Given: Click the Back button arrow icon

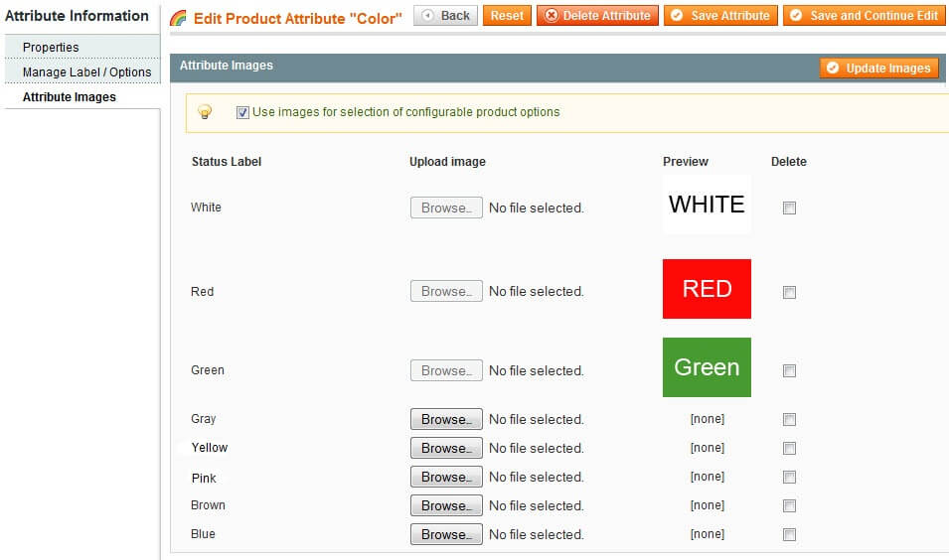Looking at the screenshot, I should 427,16.
